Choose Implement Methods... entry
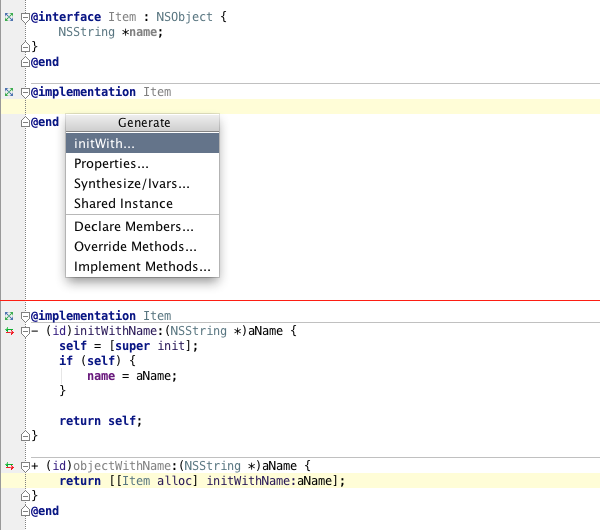The height and width of the screenshot is (530, 600). pos(142,266)
